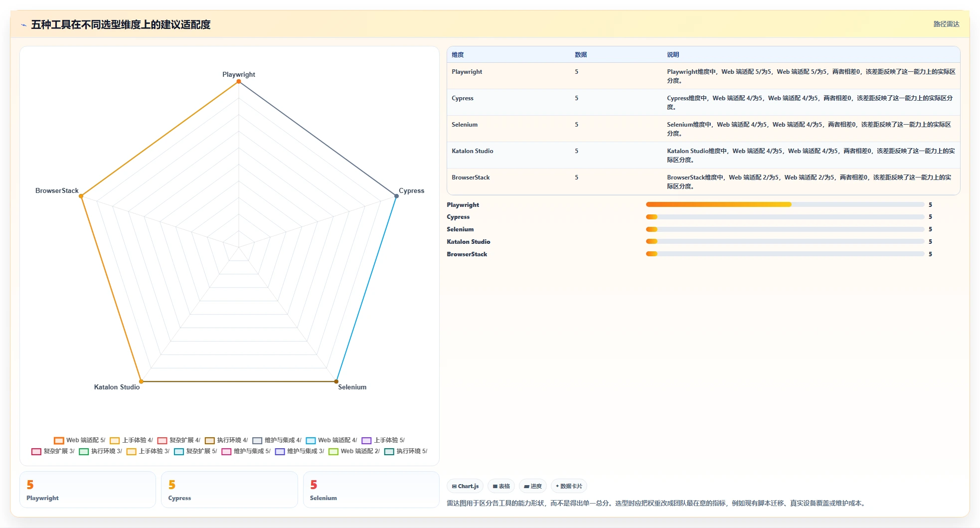980x528 pixels.
Task: Toggle the '执行环境 5/' legend entry
Action: 406,451
